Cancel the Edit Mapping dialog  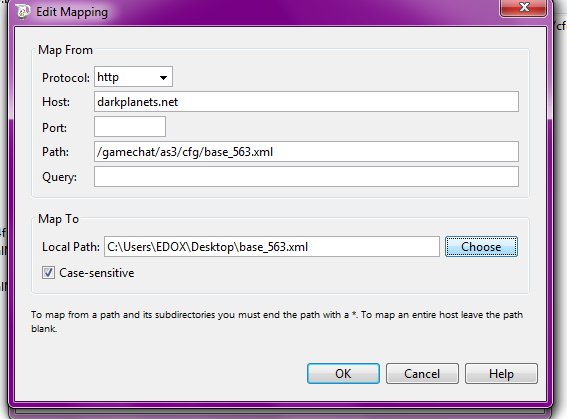tap(422, 373)
